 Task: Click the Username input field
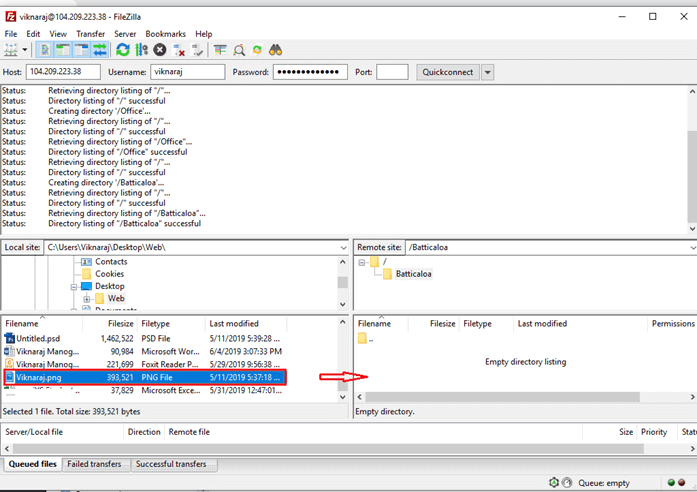[x=188, y=72]
